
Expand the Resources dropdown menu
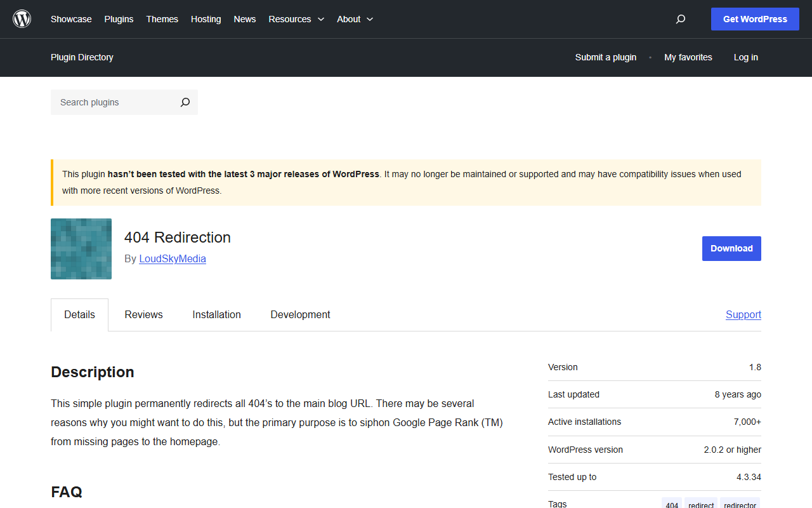pyautogui.click(x=296, y=19)
